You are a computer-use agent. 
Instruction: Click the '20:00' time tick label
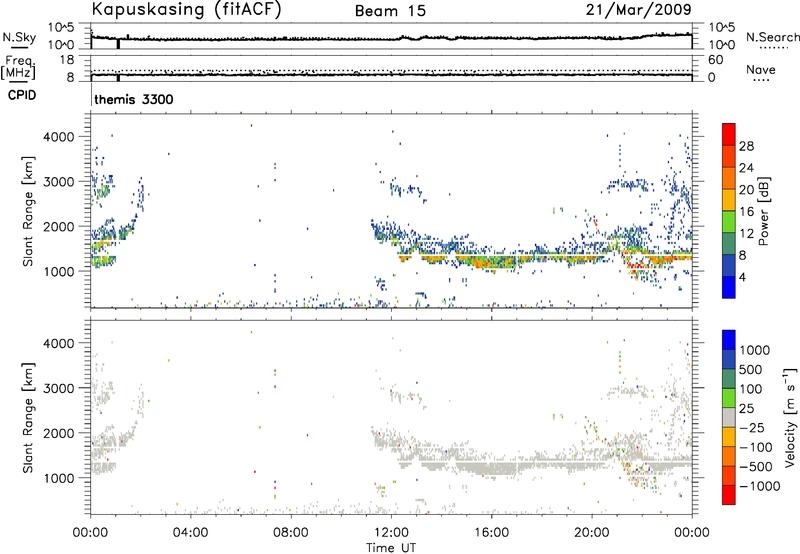point(592,533)
